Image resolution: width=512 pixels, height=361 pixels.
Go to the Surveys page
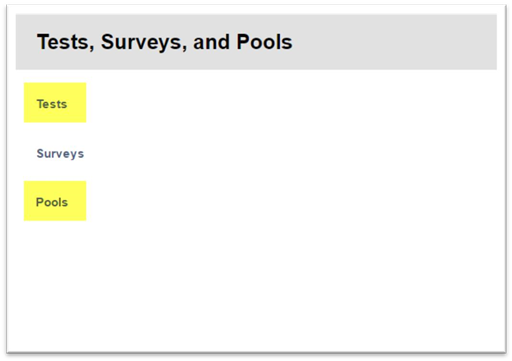click(x=60, y=154)
